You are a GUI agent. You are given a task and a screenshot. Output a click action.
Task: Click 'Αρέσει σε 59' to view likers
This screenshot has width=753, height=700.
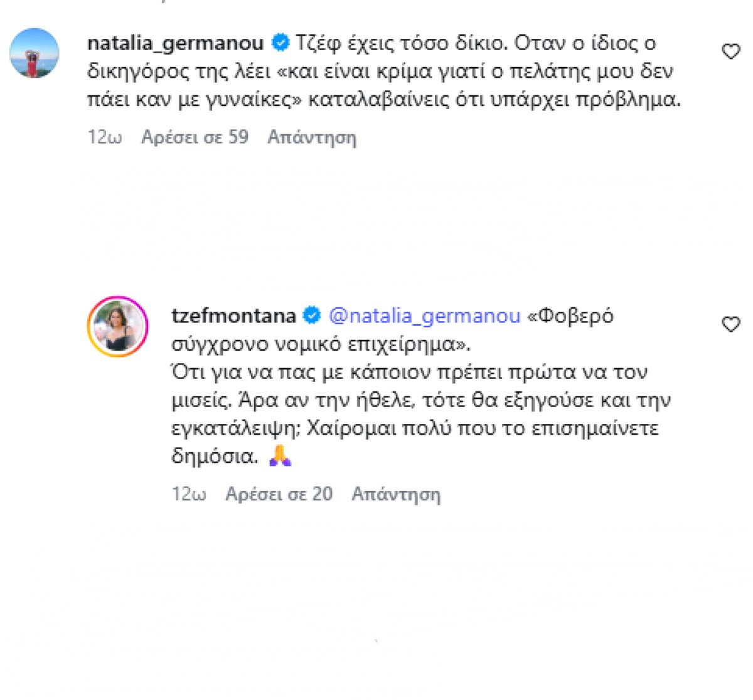point(194,137)
